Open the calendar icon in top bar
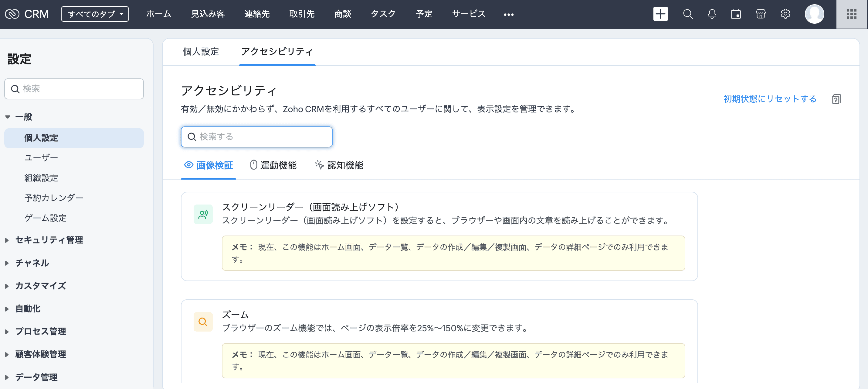 736,14
